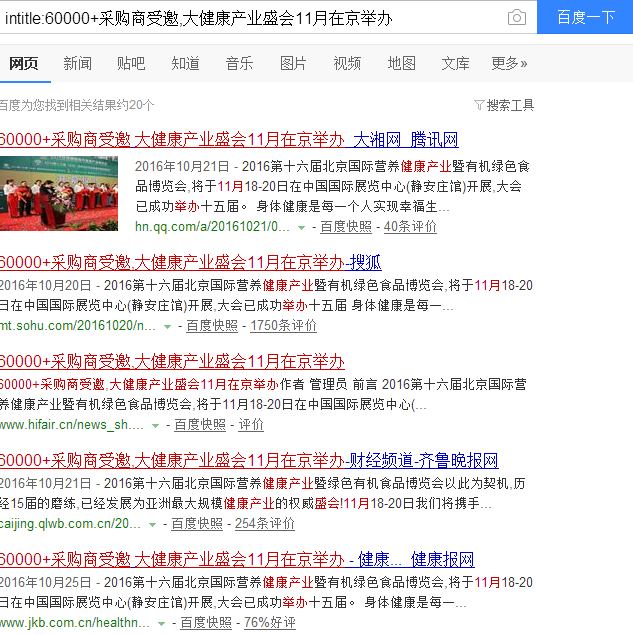Expand the dropdown arrow next to www.hifair.cn URL
633x635 pixels.
[x=155, y=426]
